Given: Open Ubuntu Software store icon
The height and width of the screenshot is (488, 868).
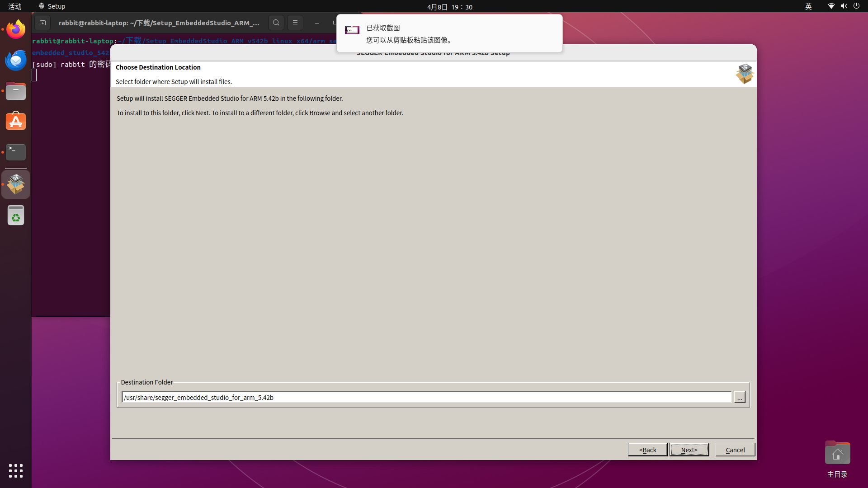Looking at the screenshot, I should click(16, 122).
